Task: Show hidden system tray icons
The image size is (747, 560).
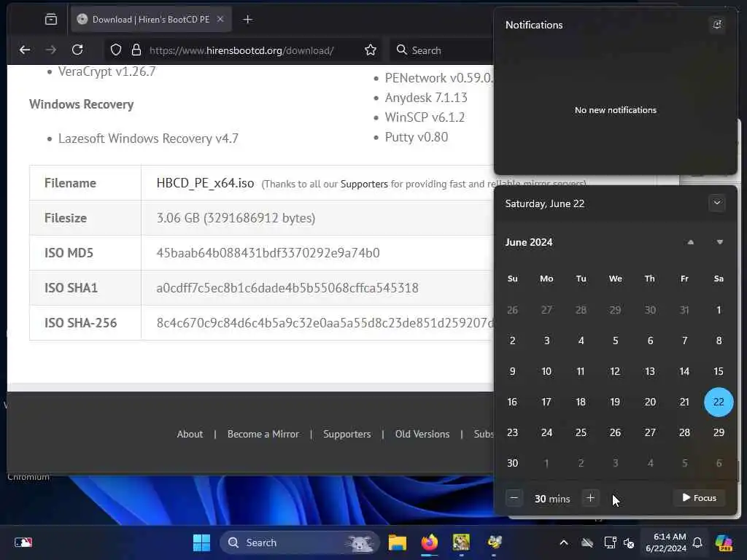Action: tap(564, 542)
